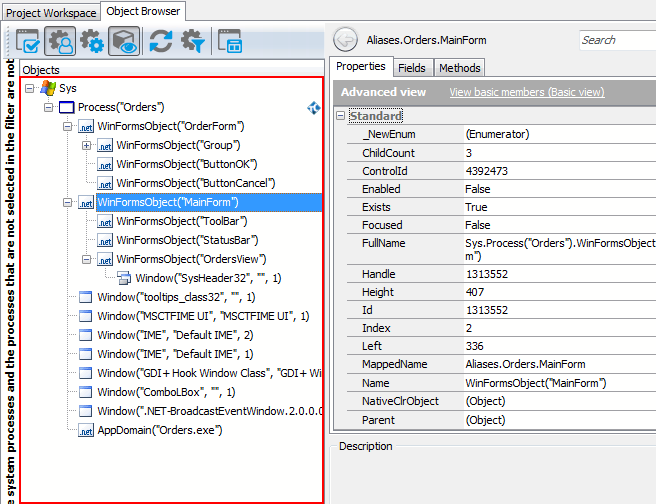Click the View basic members link
Screen dimensions: 656x504
pos(526,92)
